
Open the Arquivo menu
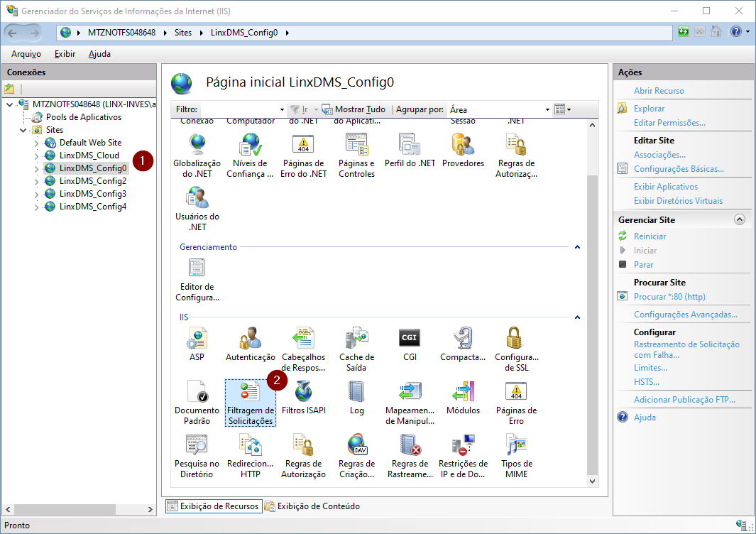pyautogui.click(x=26, y=54)
